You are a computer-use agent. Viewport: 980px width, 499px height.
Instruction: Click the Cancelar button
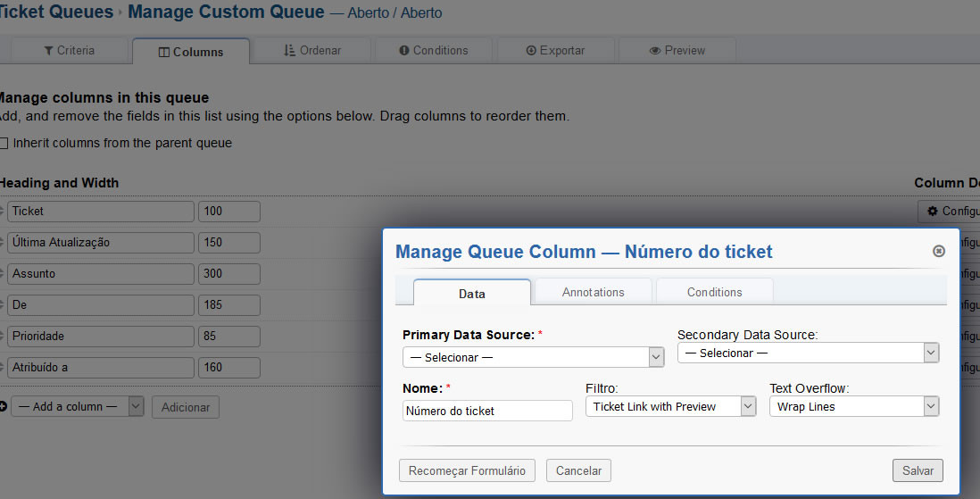pyautogui.click(x=578, y=470)
